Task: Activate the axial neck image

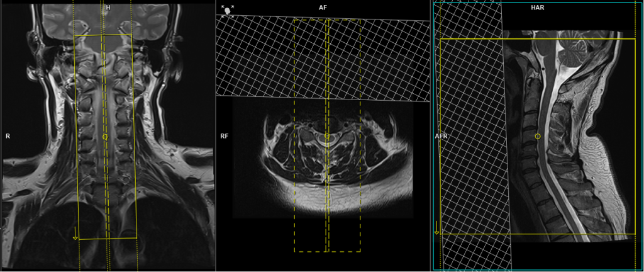Action: [x=323, y=158]
